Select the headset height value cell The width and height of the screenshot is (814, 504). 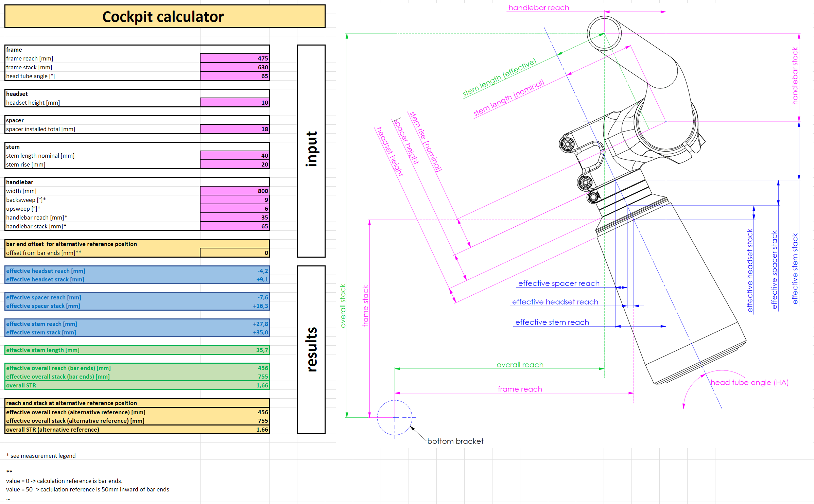[235, 103]
